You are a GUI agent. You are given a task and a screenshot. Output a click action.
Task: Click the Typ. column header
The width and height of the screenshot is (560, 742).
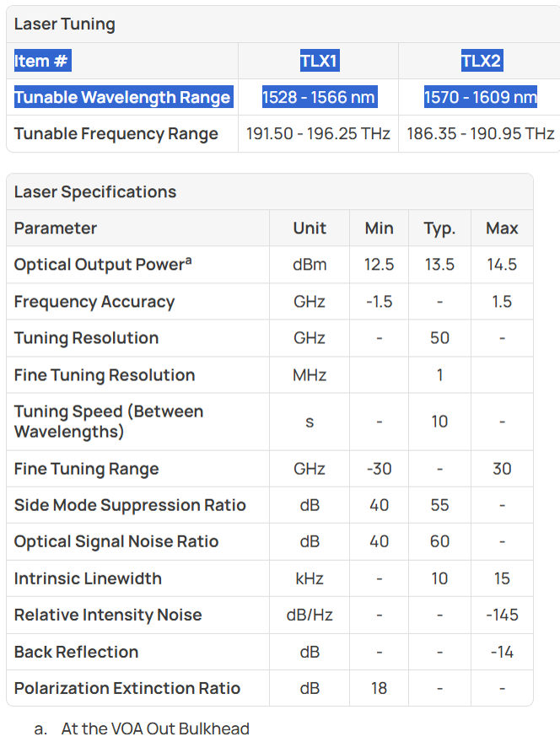coord(439,229)
